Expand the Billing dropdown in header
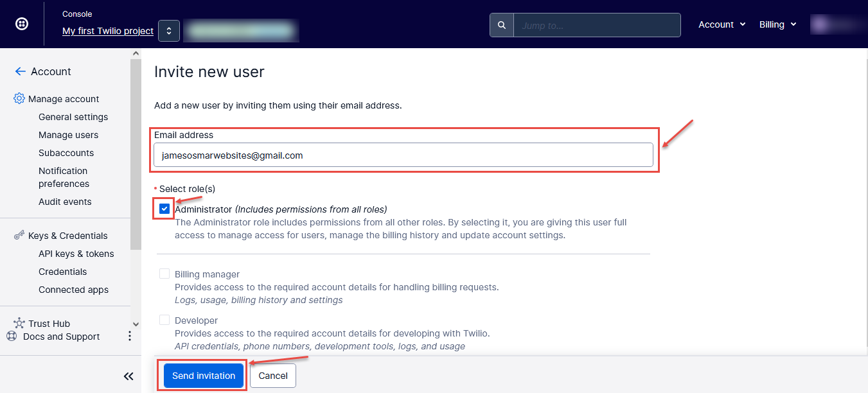The width and height of the screenshot is (868, 393). (777, 24)
